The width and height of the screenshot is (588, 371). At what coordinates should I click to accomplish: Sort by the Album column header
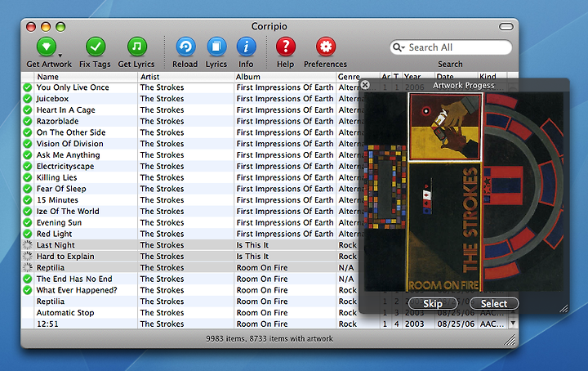tap(285, 77)
